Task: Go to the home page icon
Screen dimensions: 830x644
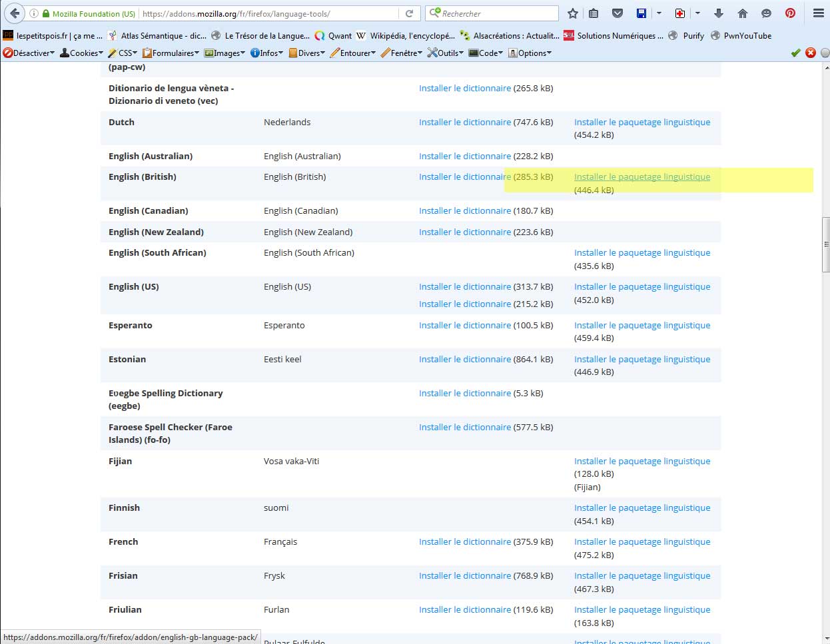Action: click(743, 13)
